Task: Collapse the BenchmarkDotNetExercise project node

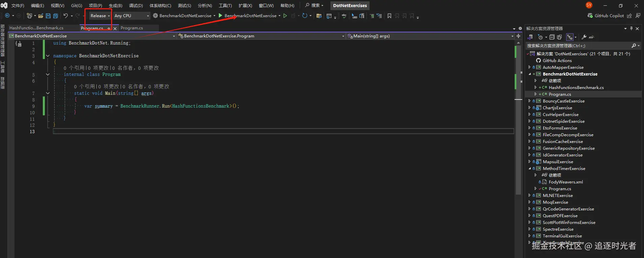Action: (x=530, y=74)
